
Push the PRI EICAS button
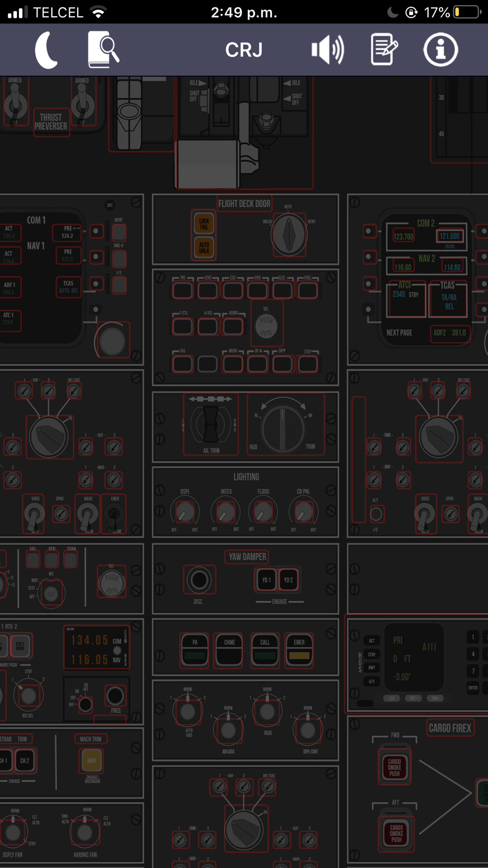coord(183,290)
